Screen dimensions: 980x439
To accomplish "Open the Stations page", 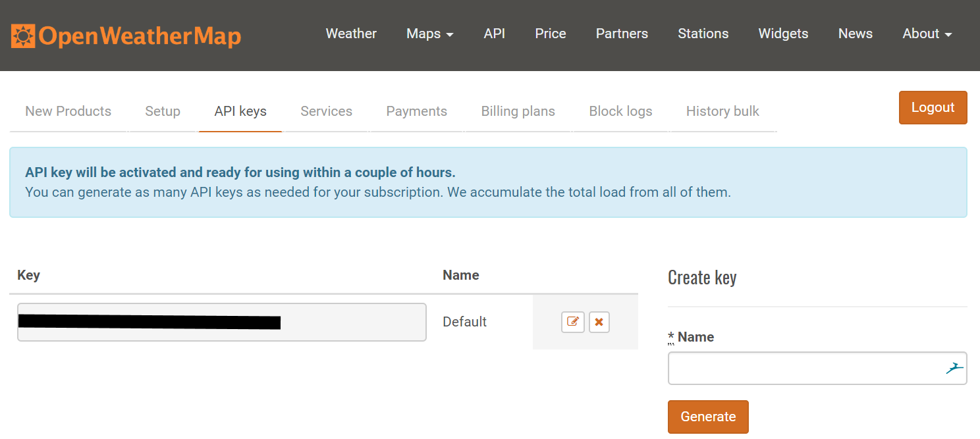I will coord(703,34).
